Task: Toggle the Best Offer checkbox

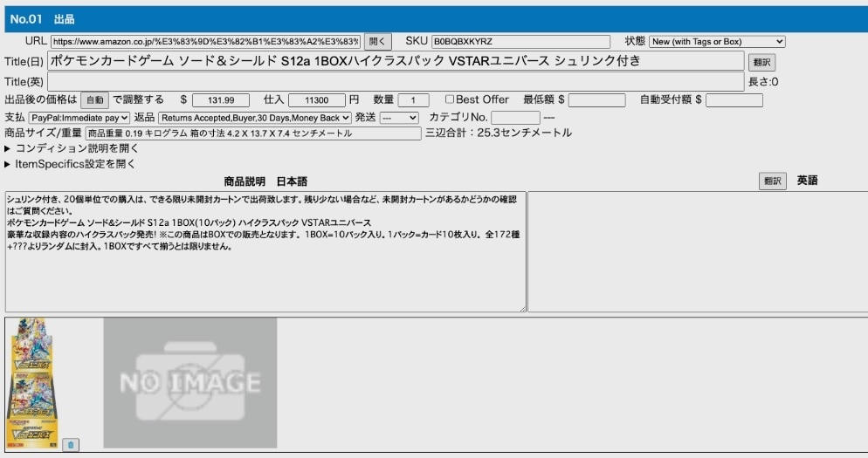Action: (450, 99)
